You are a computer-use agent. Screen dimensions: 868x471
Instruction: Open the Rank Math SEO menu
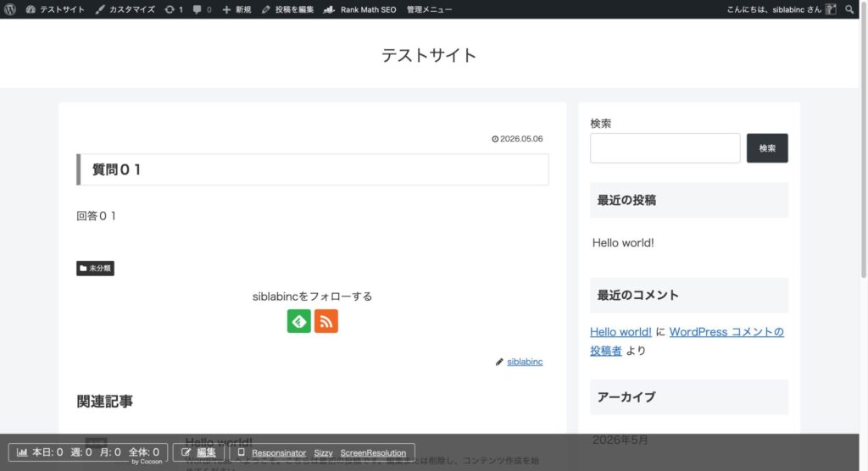coord(359,9)
